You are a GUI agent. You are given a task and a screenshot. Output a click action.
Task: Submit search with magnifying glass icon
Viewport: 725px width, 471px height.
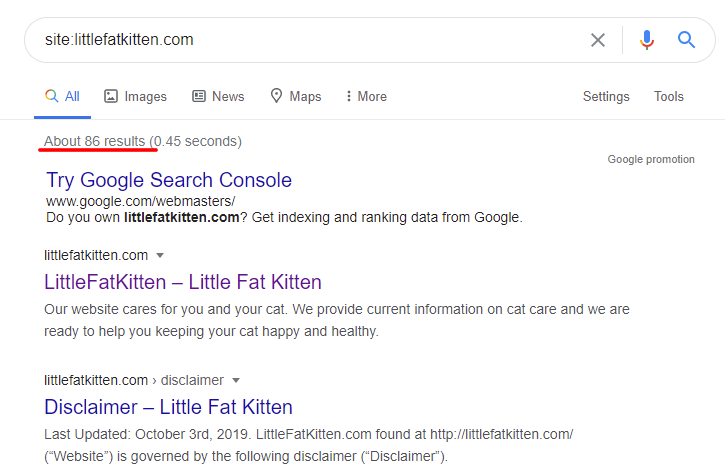[x=686, y=40]
